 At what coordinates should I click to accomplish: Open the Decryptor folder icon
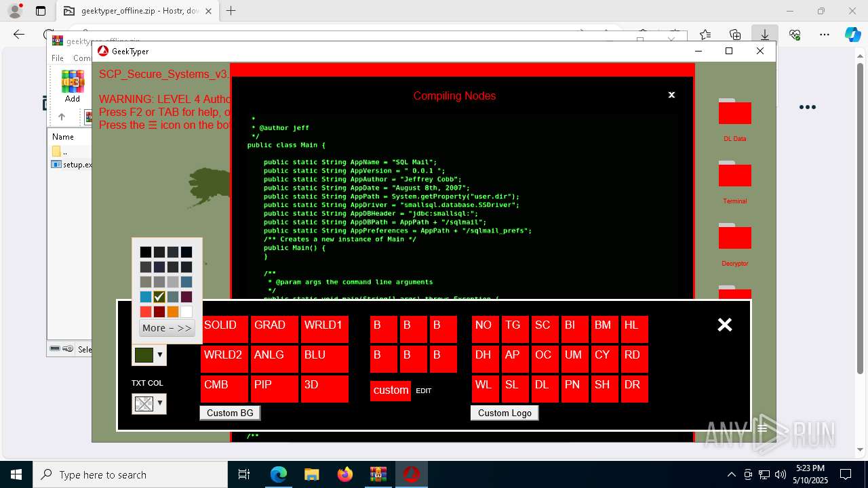734,237
